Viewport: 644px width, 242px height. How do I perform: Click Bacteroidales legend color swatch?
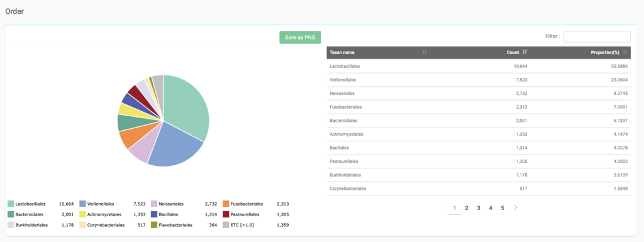click(x=11, y=214)
